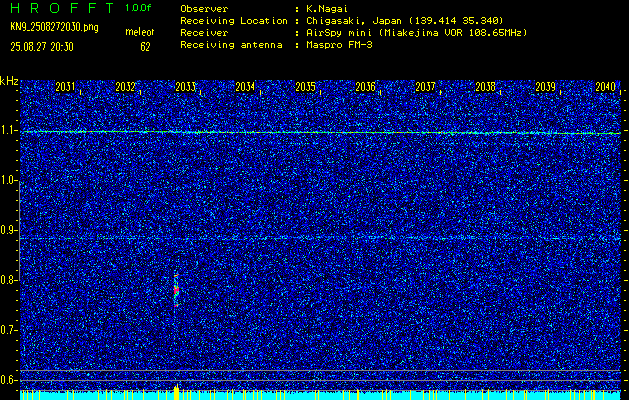Click the 0.7 kHz axis label
629x400 pixels.
pos(7,330)
